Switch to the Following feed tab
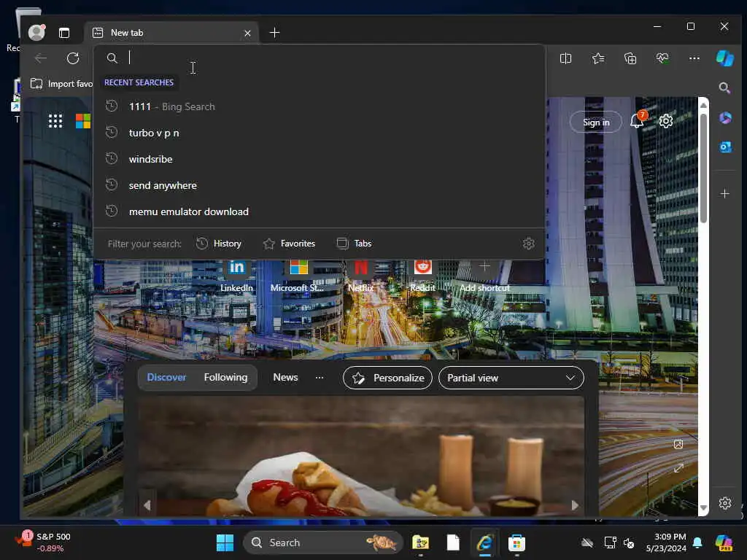The width and height of the screenshot is (747, 560). click(x=225, y=378)
